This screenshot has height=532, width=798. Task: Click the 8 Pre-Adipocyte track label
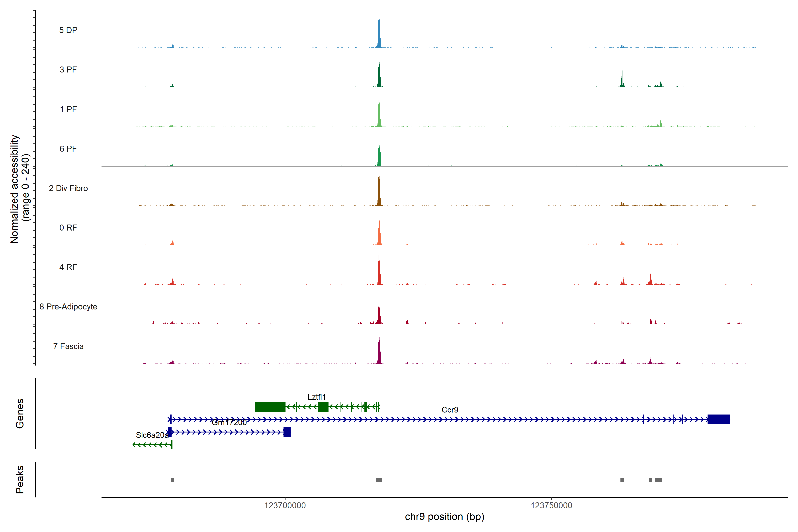[x=68, y=307]
